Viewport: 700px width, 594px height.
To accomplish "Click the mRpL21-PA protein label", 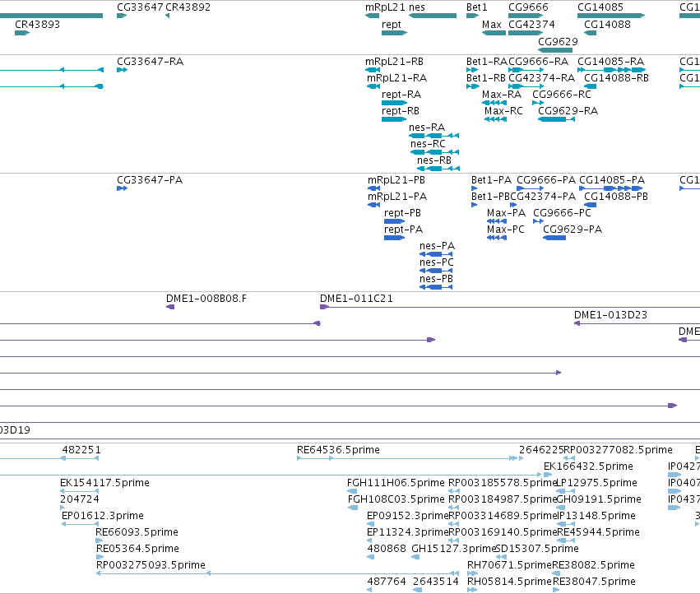I will [397, 197].
